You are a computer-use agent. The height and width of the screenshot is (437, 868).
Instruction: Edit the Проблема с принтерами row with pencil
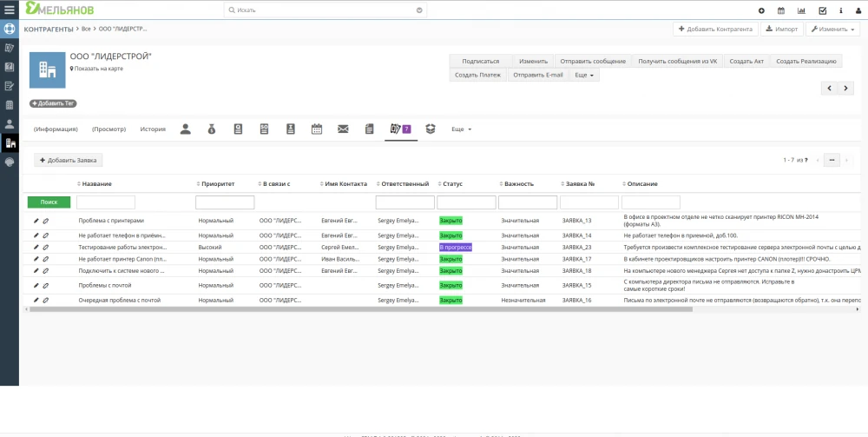(x=36, y=221)
